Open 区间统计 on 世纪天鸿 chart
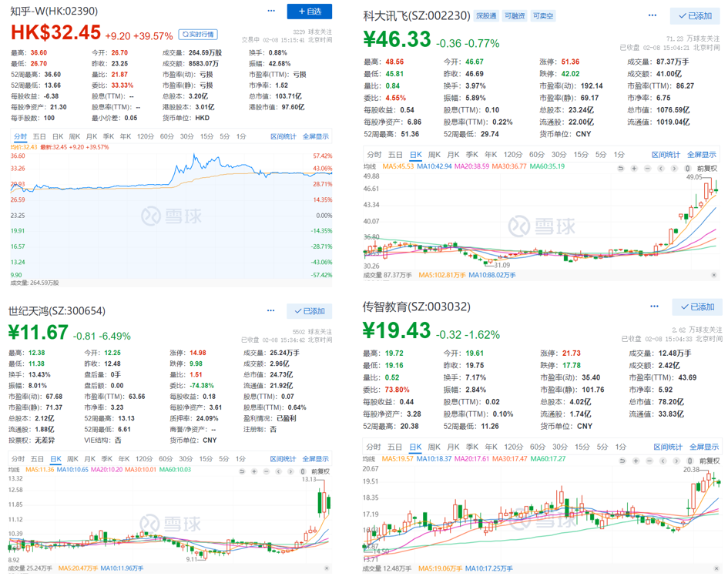 pos(283,459)
